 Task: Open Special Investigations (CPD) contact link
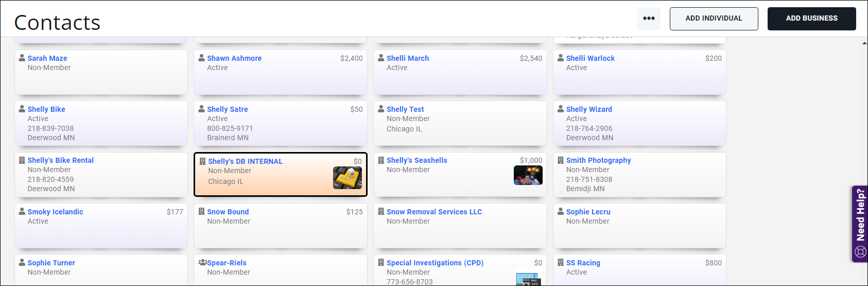click(x=435, y=263)
